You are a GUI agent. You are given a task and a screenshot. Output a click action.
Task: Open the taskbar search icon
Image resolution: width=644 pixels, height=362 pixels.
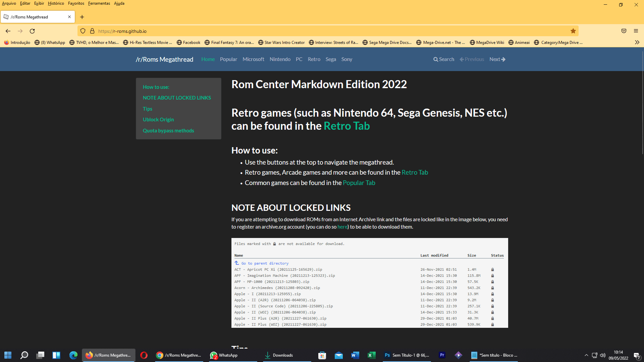(x=24, y=355)
